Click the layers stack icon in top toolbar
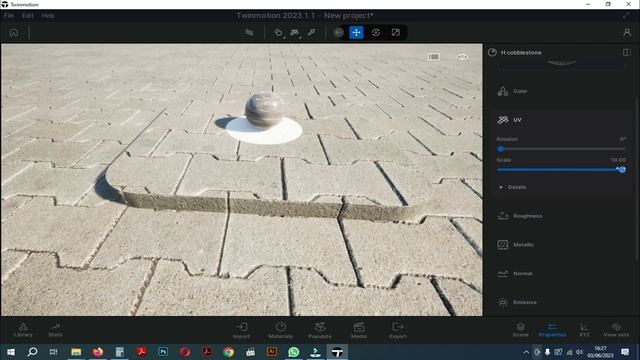 pyautogui.click(x=249, y=33)
